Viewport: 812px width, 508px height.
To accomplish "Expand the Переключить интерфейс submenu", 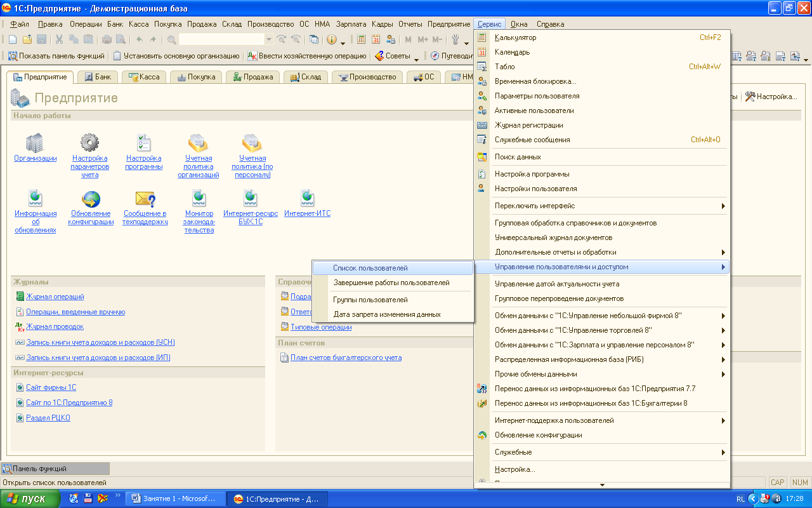I will (603, 206).
